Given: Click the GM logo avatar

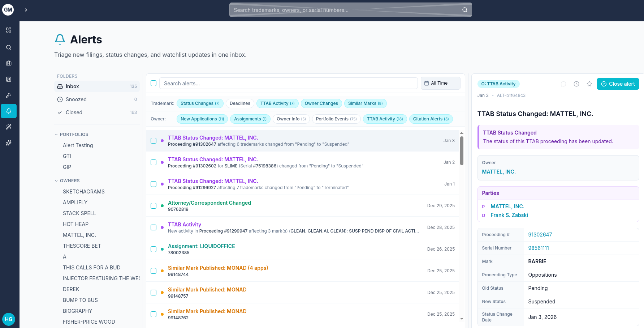Looking at the screenshot, I should (x=8, y=10).
